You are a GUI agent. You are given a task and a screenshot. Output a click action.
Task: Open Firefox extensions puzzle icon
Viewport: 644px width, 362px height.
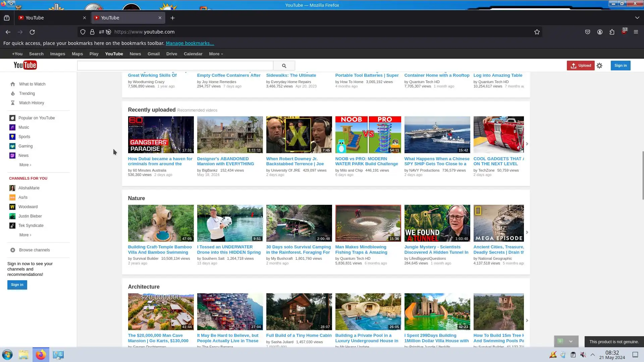click(612, 32)
